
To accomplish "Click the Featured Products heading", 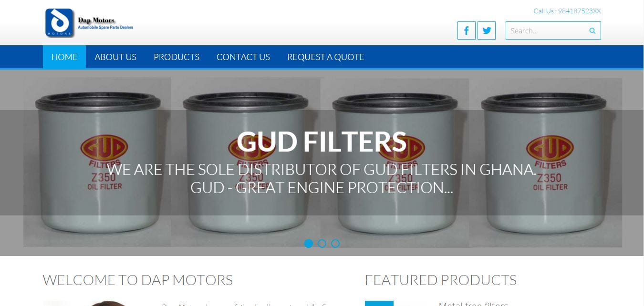I will pos(441,280).
